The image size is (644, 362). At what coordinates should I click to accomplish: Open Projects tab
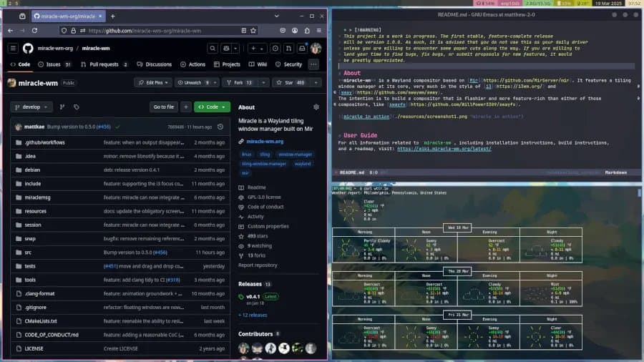tap(227, 64)
